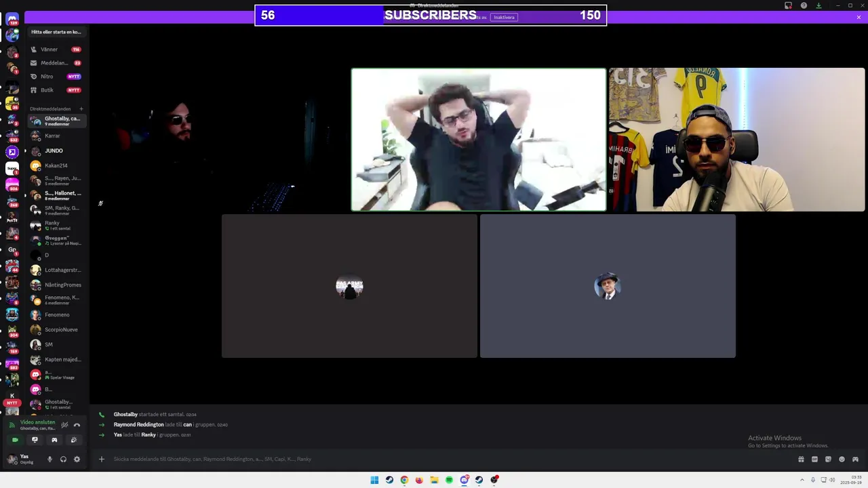Open the Lottahagerstr direct message
The height and width of the screenshot is (488, 868).
pos(56,270)
